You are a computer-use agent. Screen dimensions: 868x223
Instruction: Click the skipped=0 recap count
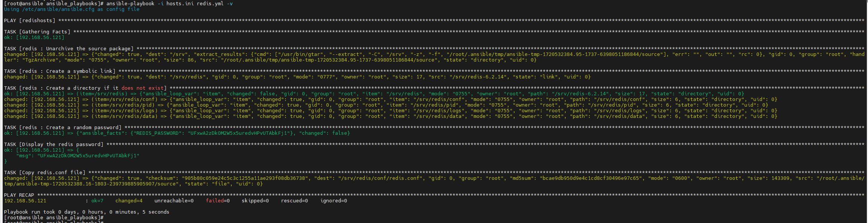pyautogui.click(x=255, y=201)
